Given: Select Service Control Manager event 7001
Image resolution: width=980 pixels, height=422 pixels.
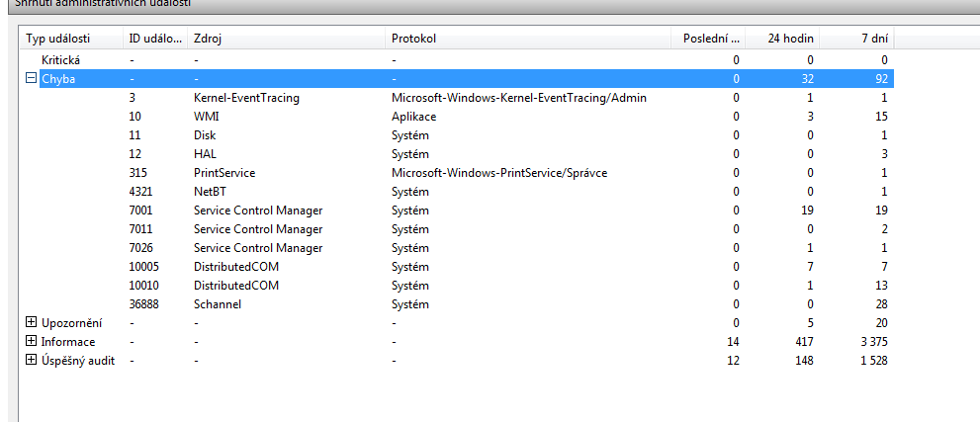Looking at the screenshot, I should coord(257,211).
